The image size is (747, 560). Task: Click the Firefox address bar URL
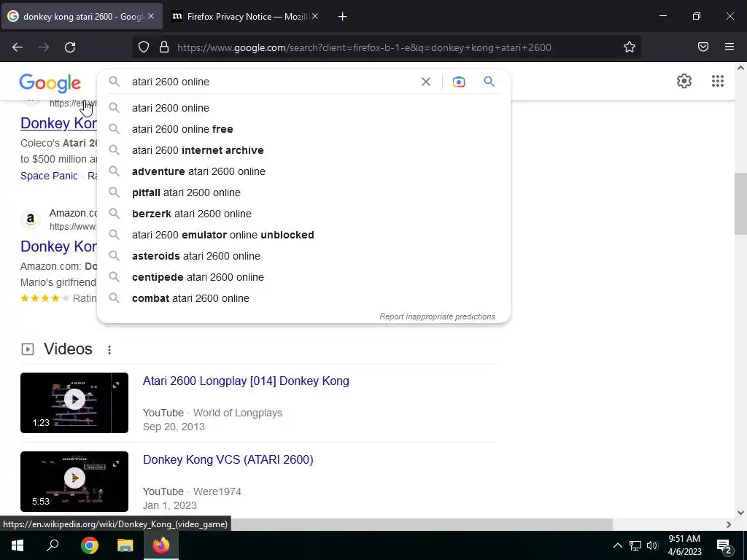(x=365, y=47)
